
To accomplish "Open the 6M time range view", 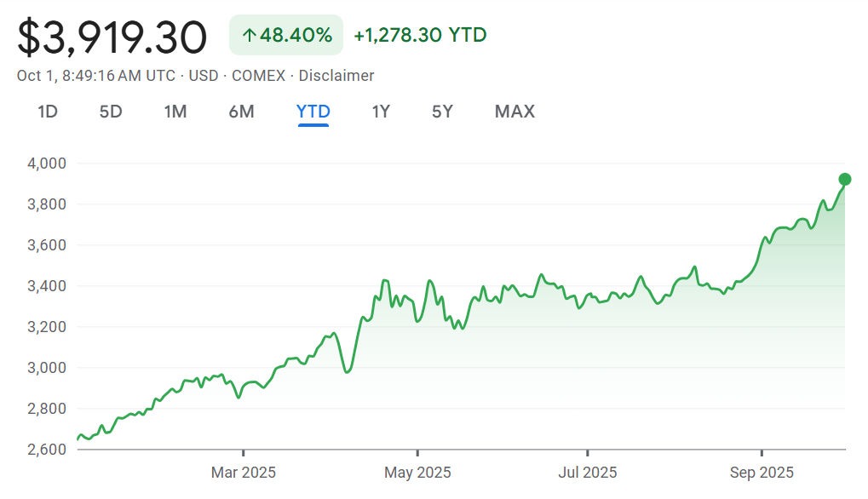I will 241,112.
